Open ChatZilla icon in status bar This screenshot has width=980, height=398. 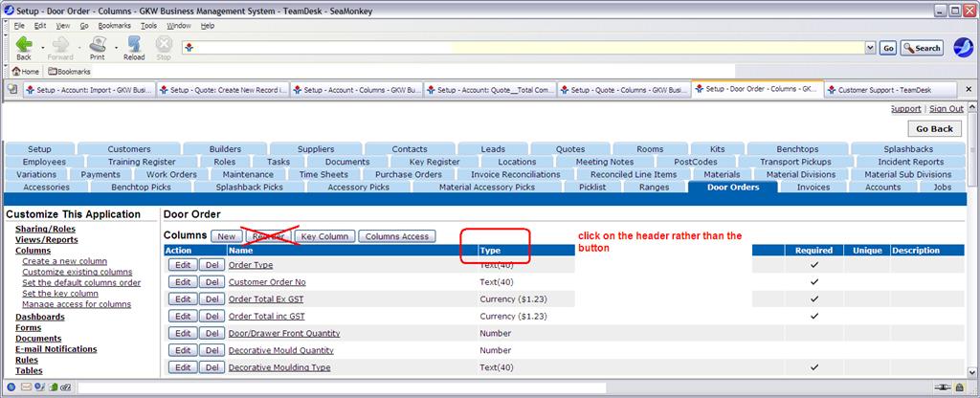coord(66,387)
